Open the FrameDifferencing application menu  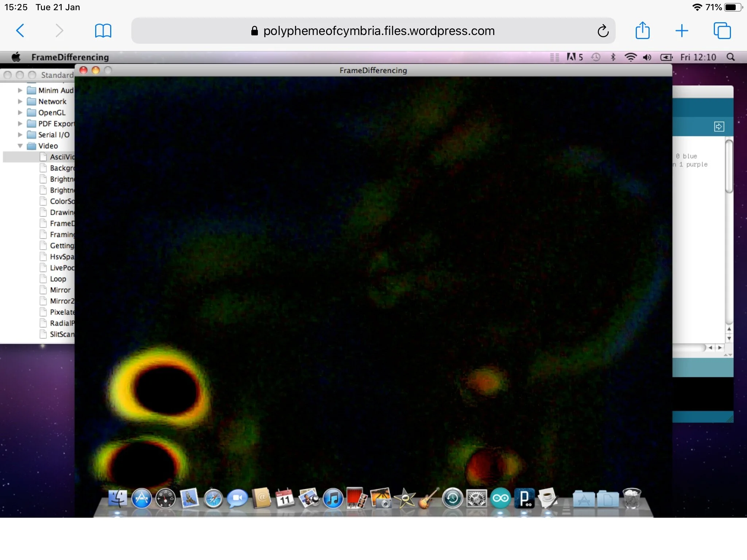pyautogui.click(x=70, y=57)
